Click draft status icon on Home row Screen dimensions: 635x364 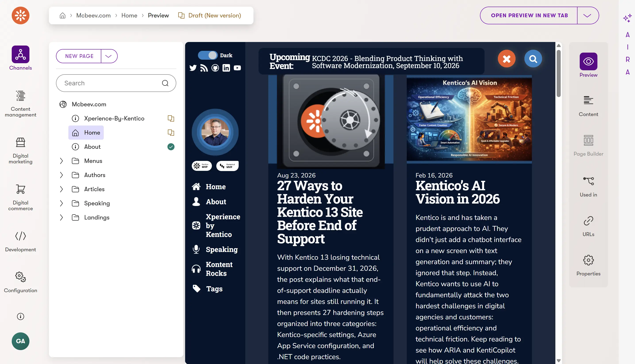click(x=171, y=133)
